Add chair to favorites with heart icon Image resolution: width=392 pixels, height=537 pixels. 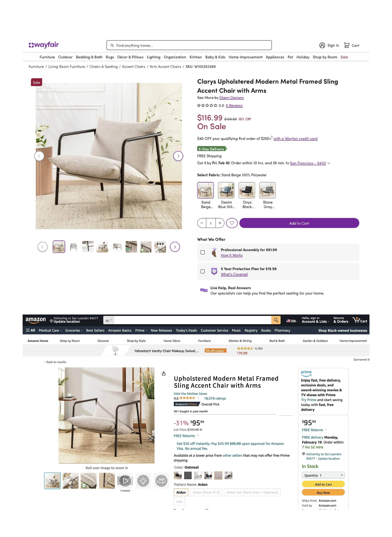coord(232,223)
